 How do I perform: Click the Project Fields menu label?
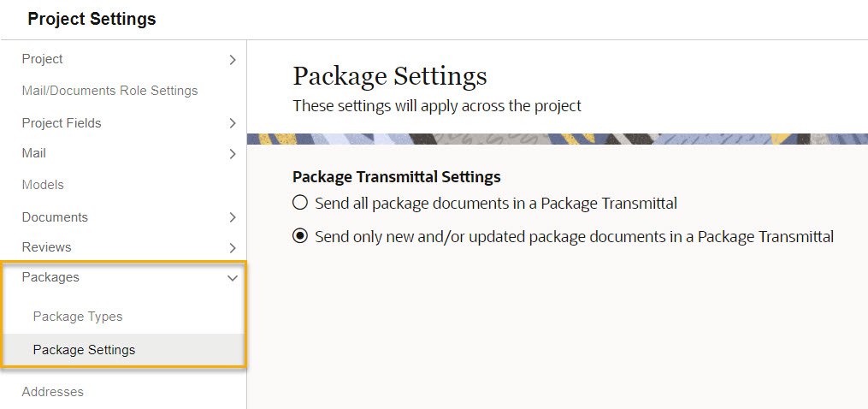62,123
